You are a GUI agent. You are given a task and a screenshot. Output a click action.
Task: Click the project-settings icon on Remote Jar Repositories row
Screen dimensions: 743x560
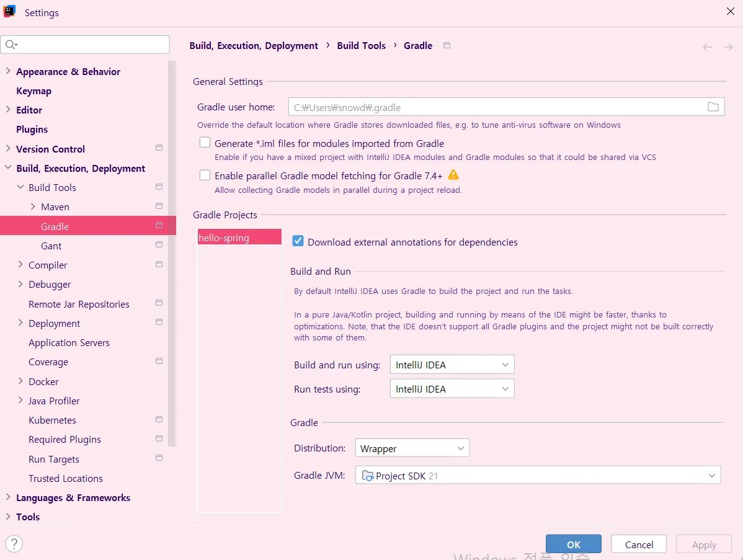pyautogui.click(x=159, y=303)
